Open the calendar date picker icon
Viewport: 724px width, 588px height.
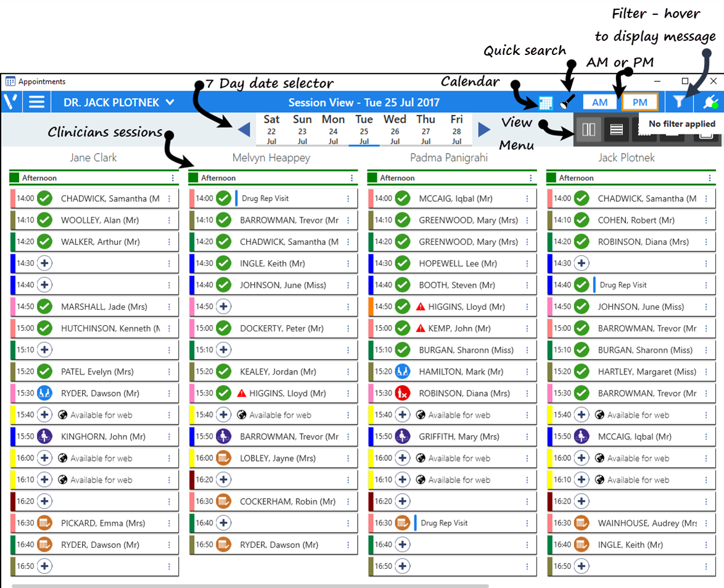[545, 102]
